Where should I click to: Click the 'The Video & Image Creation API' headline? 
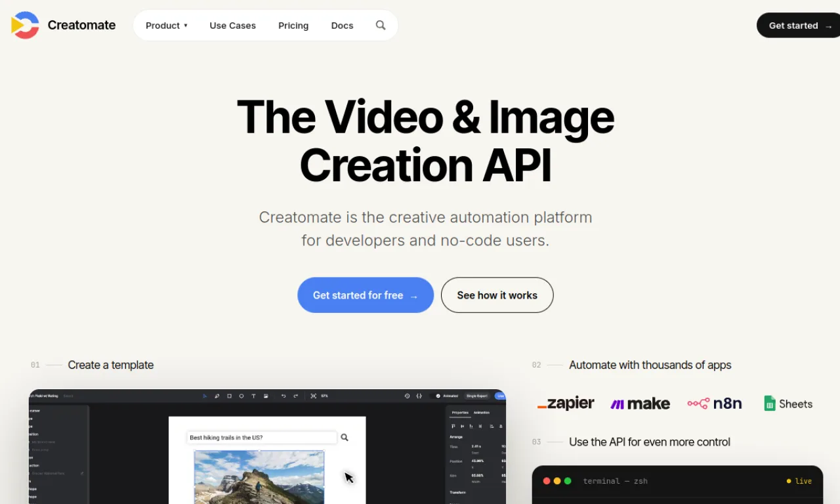pyautogui.click(x=425, y=140)
